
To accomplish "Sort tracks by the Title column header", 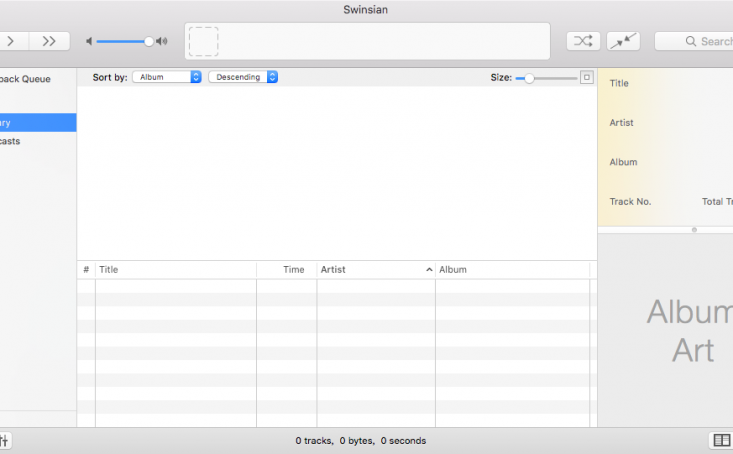I will point(176,270).
